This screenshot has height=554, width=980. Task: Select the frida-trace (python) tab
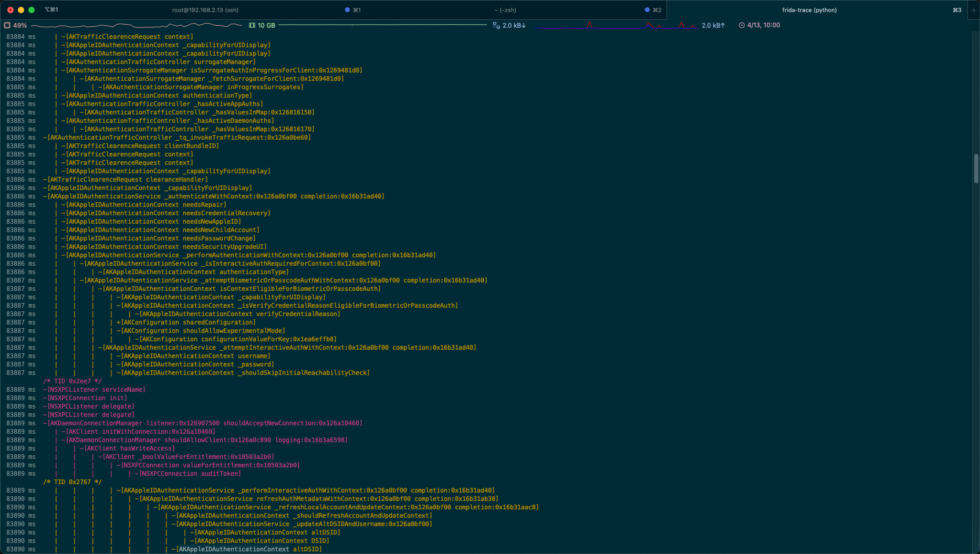(x=809, y=10)
